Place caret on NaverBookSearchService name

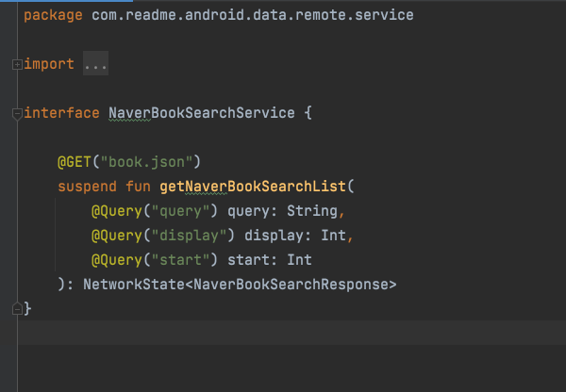202,113
